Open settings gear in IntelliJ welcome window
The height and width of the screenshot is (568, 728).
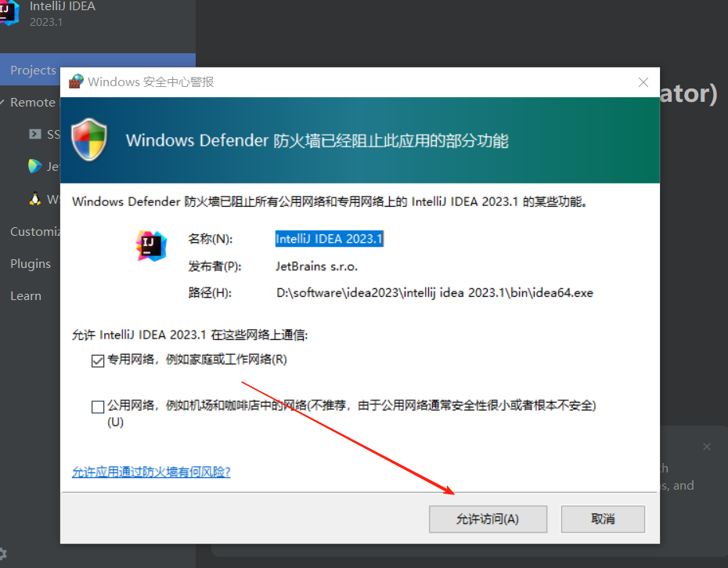click(x=3, y=554)
